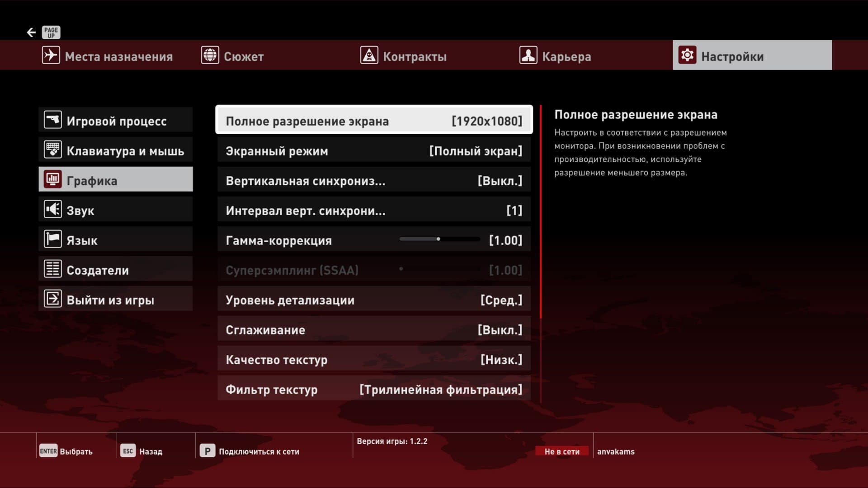Open the Карьера profile icon
This screenshot has width=868, height=488.
click(528, 56)
